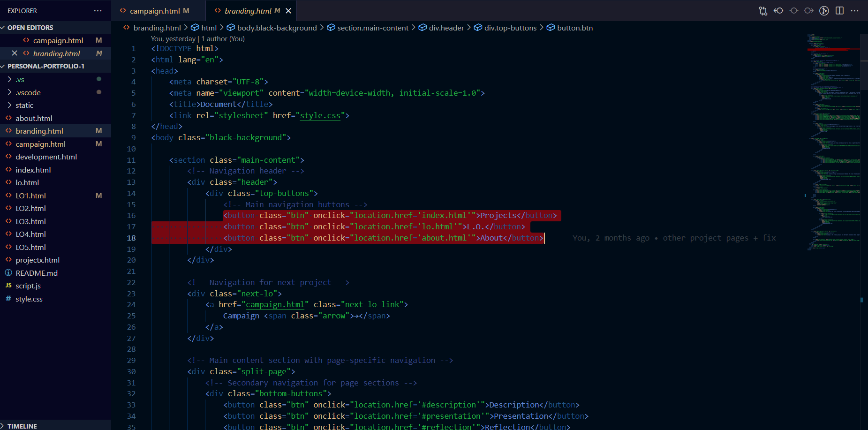868x430 pixels.
Task: Switch to the campaign.html tab
Action: [x=155, y=11]
